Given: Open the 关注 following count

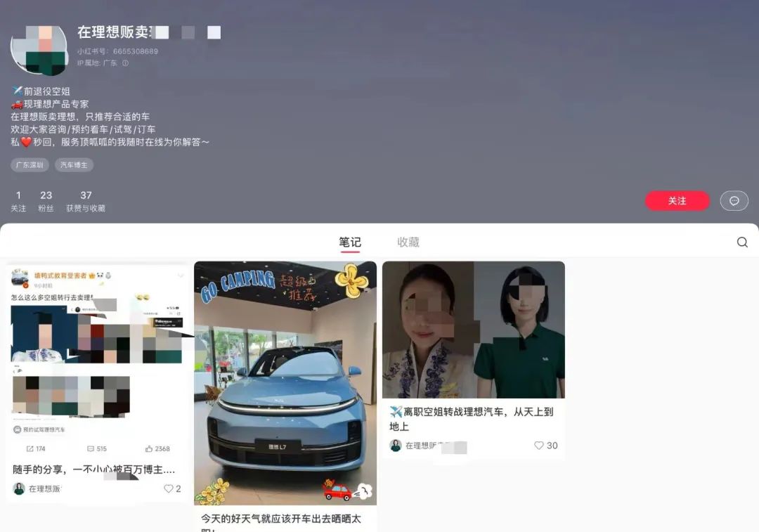Looking at the screenshot, I should pos(18,202).
